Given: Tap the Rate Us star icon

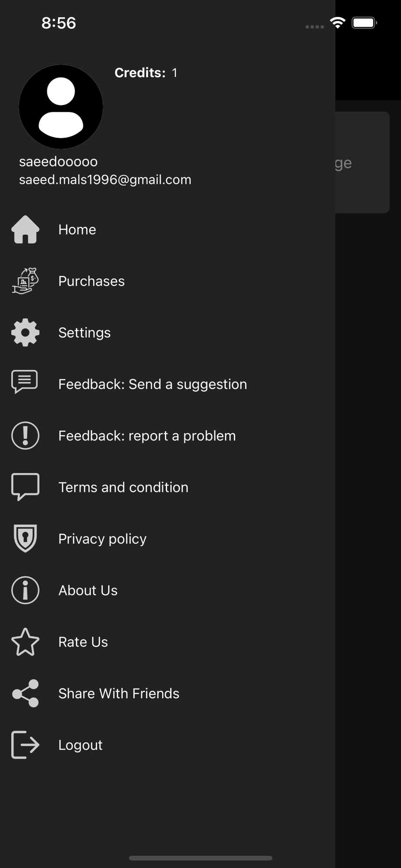Looking at the screenshot, I should 25,642.
